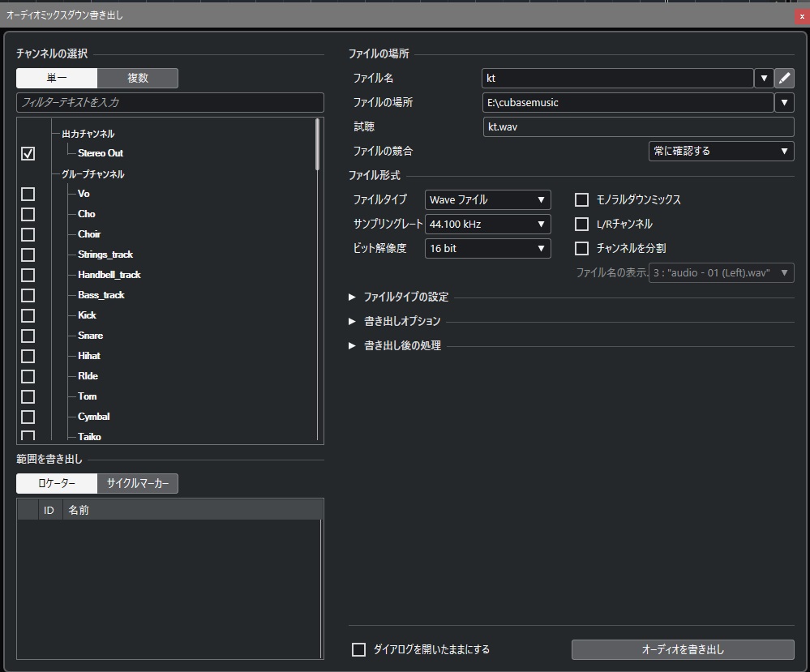The height and width of the screenshot is (672, 810).
Task: Check the Kick channel checkbox
Action: click(28, 315)
